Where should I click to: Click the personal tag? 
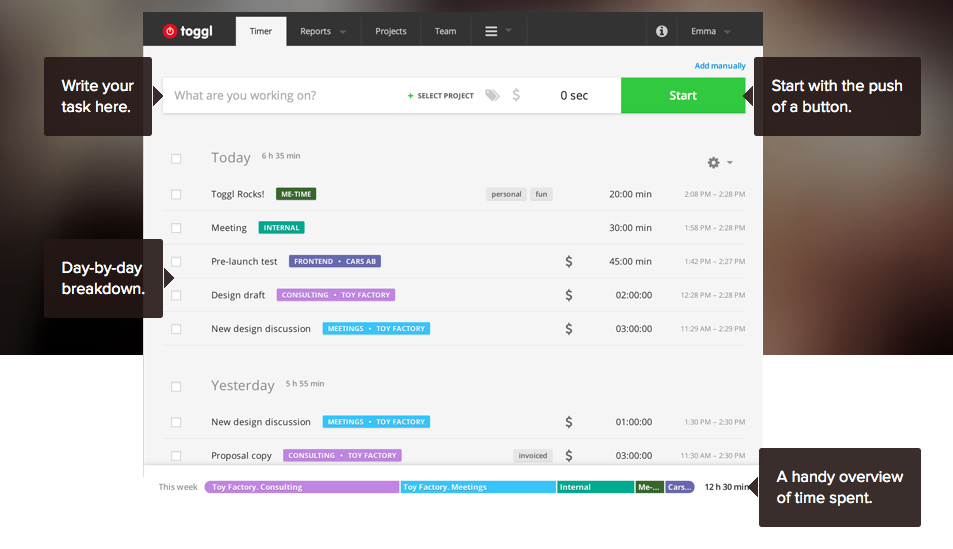pyautogui.click(x=506, y=195)
